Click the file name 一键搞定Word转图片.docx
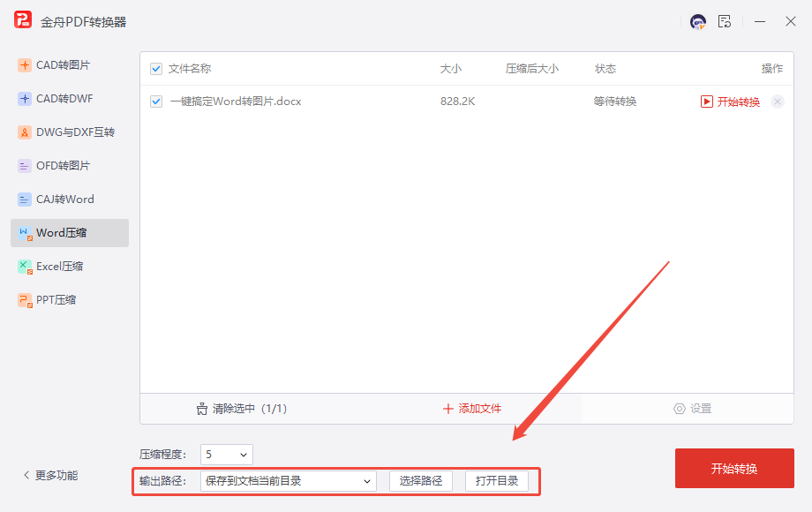 236,102
